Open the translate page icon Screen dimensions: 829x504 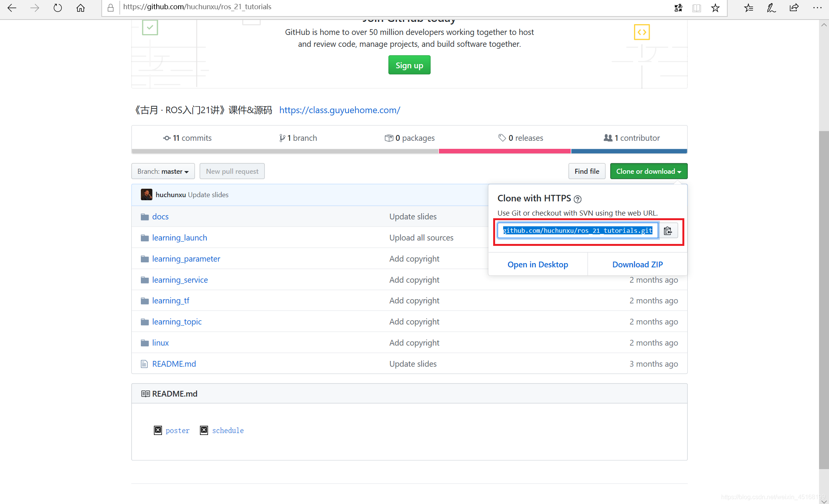pyautogui.click(x=678, y=8)
